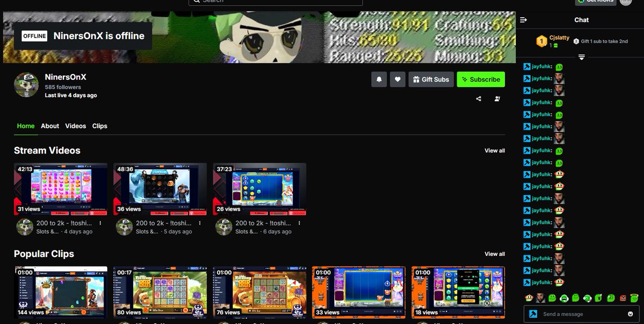The image size is (644, 324).
Task: Click the blue hammer badge in the message box
Action: click(x=533, y=314)
